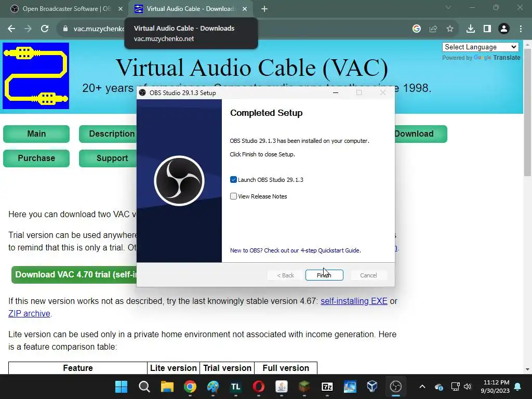
Task: Enable View Release Notes checkbox
Action: point(233,196)
